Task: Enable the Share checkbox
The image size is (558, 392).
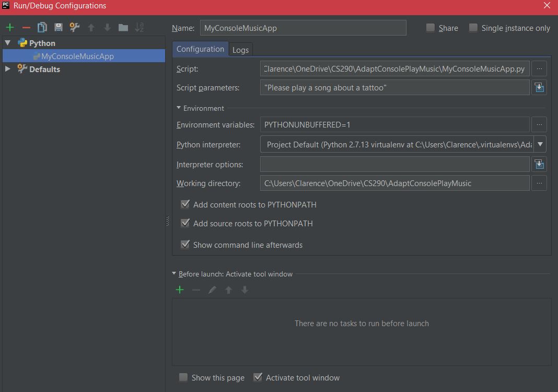Action: click(431, 28)
